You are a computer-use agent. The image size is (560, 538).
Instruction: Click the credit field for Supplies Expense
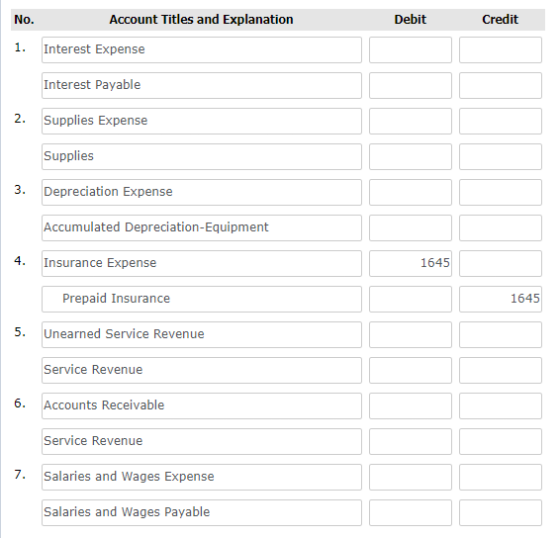(500, 121)
